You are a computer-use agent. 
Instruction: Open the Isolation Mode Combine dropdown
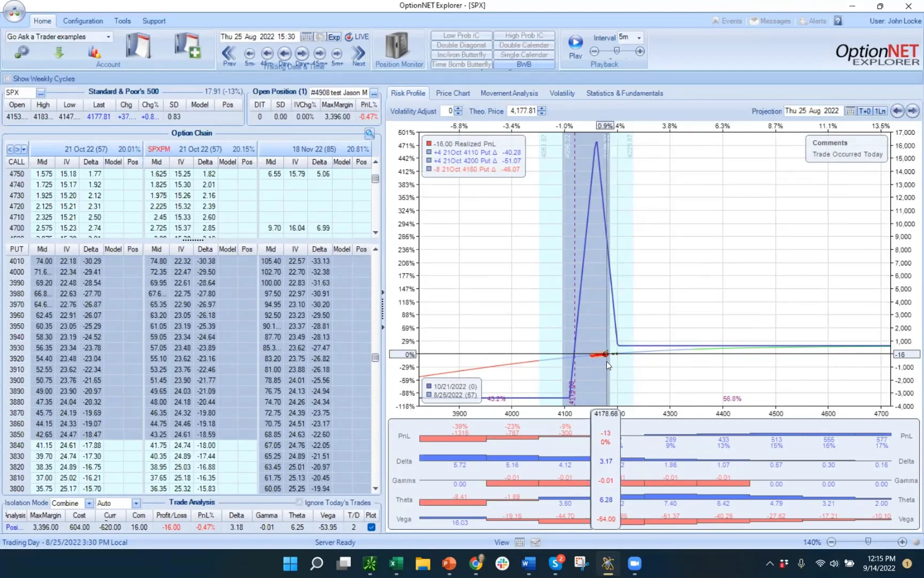tap(89, 503)
